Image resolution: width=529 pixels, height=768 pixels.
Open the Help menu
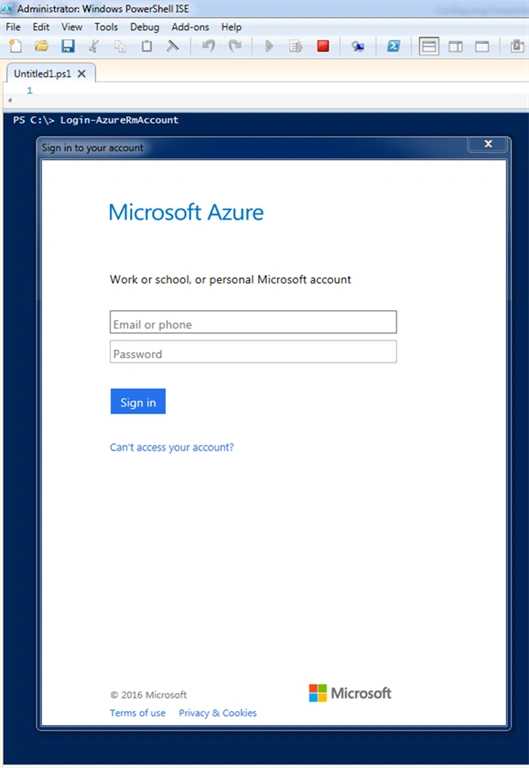click(x=231, y=27)
